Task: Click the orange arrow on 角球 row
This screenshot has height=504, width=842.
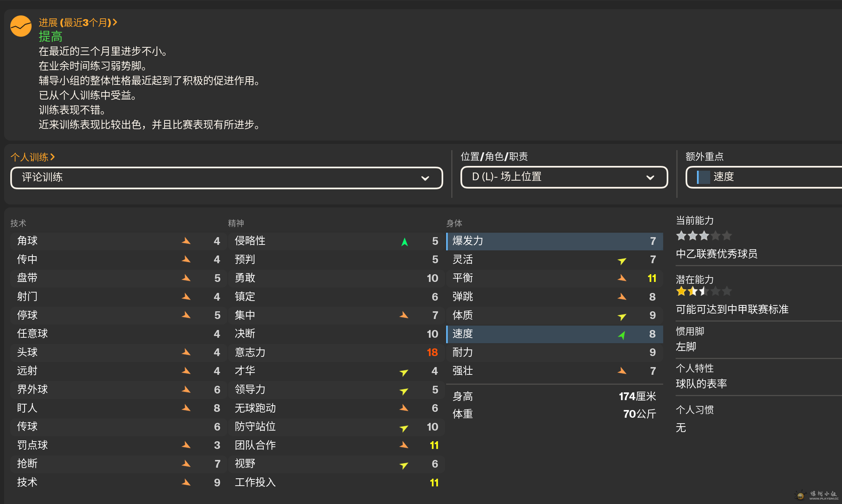Action: [x=186, y=241]
